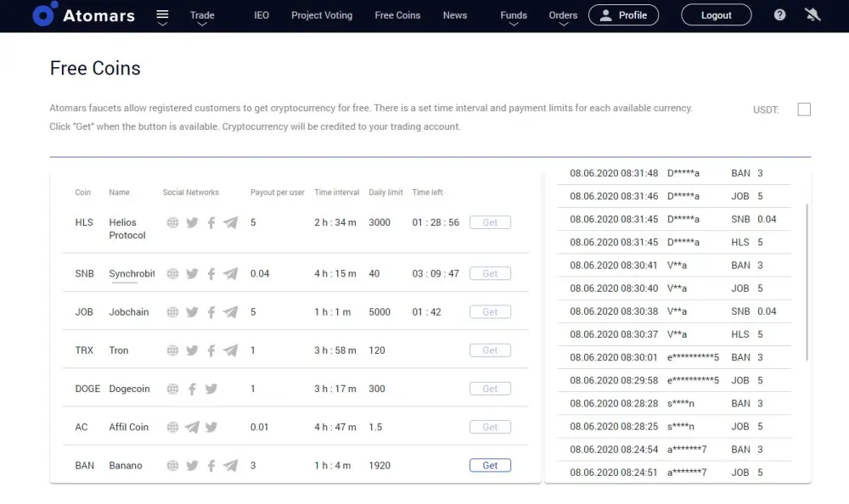The height and width of the screenshot is (504, 849).
Task: Open Banano Facebook icon
Action: (x=211, y=466)
